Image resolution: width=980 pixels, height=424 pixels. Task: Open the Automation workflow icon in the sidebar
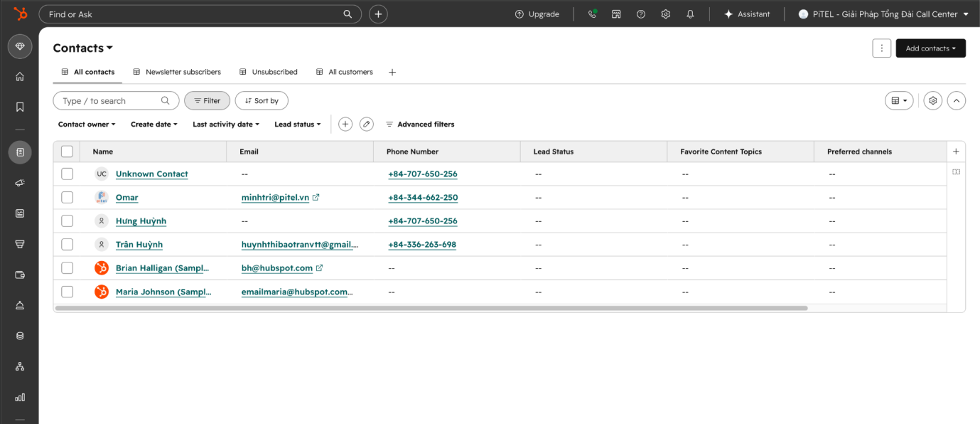tap(20, 366)
